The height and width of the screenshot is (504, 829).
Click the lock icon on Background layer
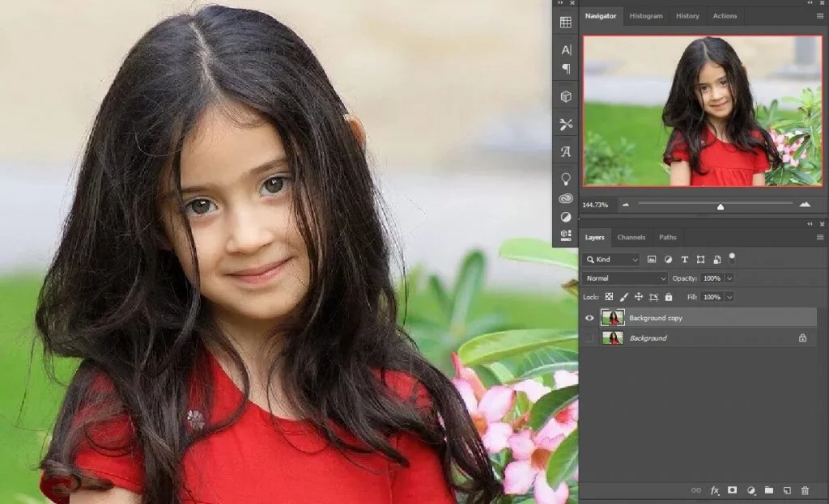[802, 338]
